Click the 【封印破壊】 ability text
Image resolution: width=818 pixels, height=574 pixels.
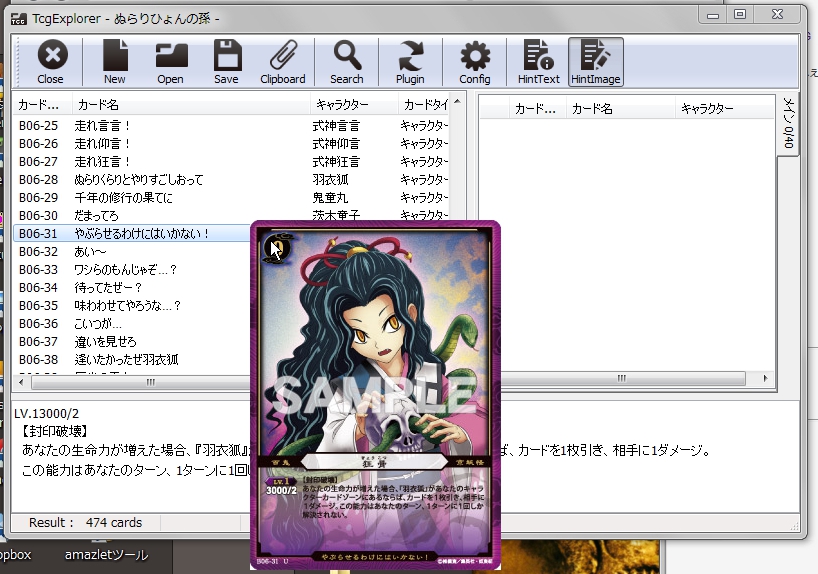pos(55,431)
